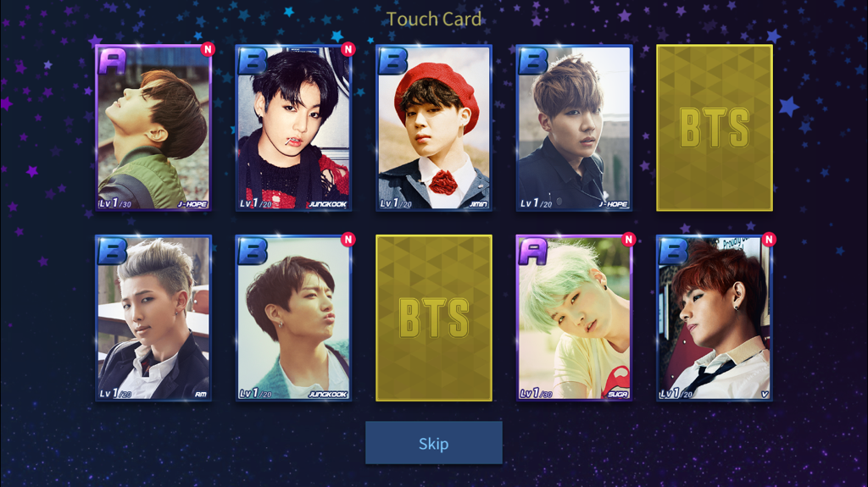Click the purple A grade icon on J-Hope card
The image size is (868, 487).
click(x=113, y=61)
